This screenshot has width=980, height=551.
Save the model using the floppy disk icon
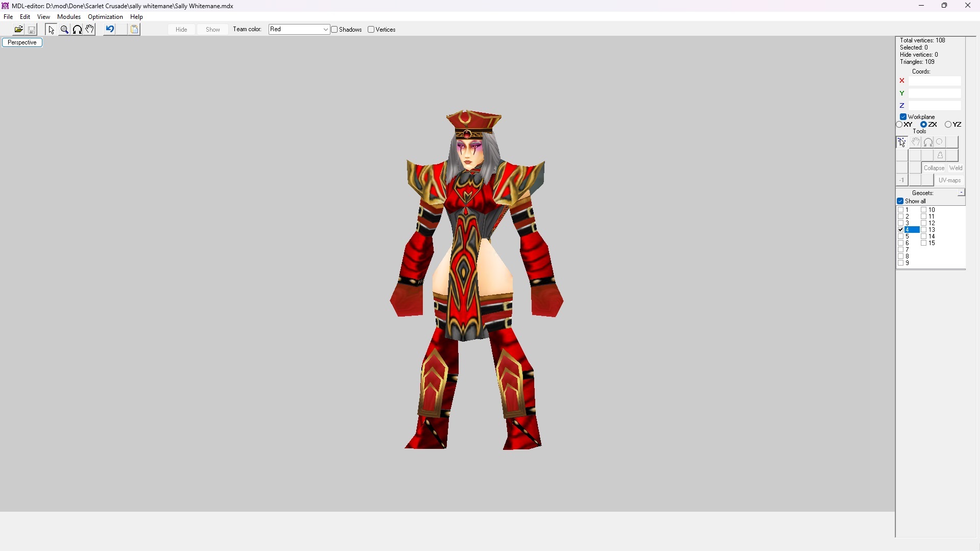point(32,30)
